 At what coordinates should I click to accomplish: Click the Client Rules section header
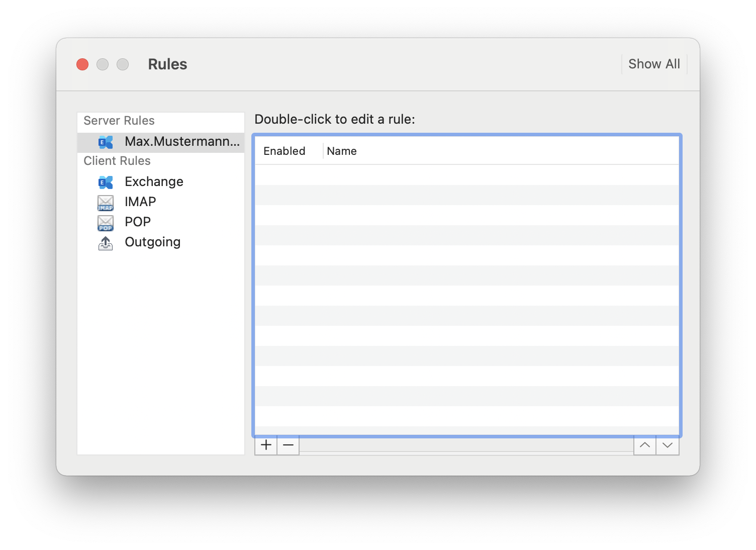point(117,161)
